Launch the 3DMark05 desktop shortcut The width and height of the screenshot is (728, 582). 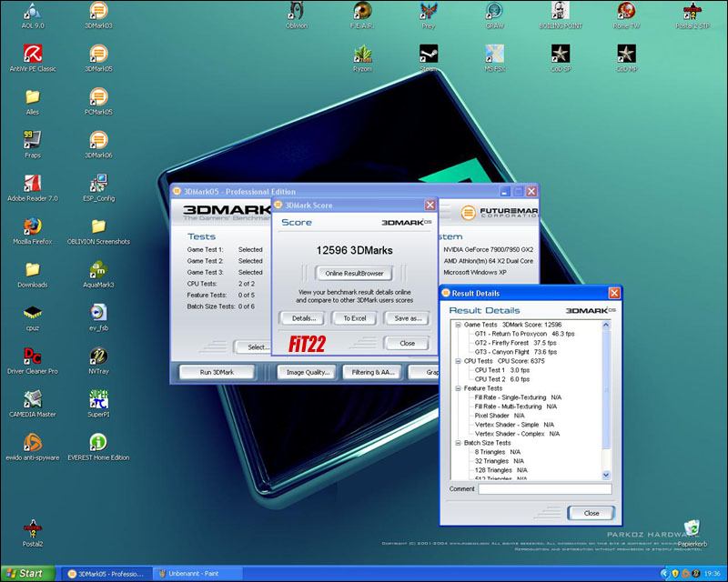98,58
